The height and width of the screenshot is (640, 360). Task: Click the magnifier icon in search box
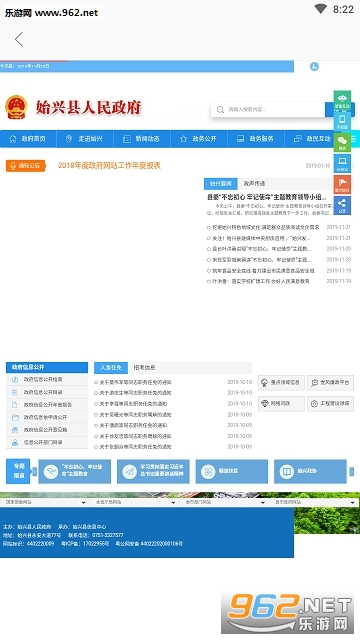pyautogui.click(x=220, y=109)
